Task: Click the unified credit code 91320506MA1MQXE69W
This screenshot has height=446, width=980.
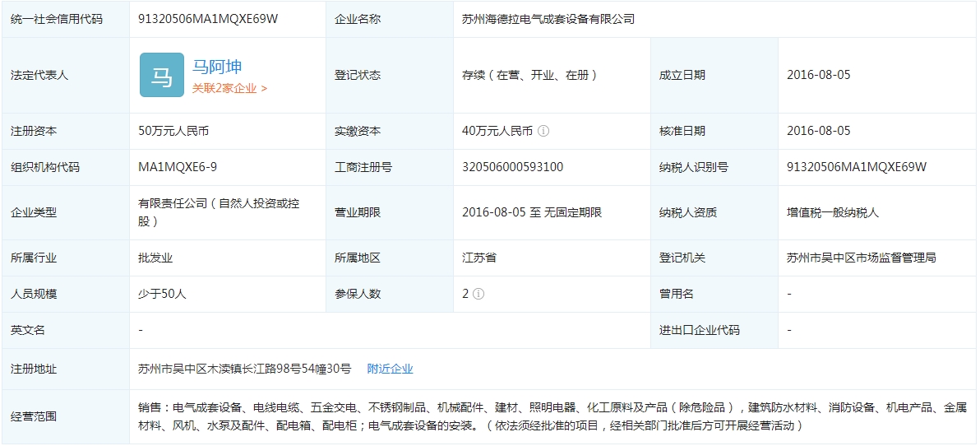Action: coord(208,19)
